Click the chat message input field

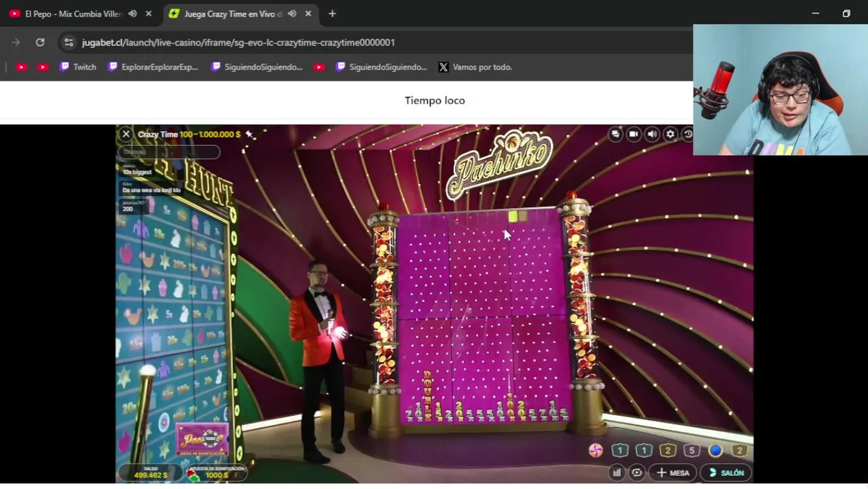(x=169, y=152)
